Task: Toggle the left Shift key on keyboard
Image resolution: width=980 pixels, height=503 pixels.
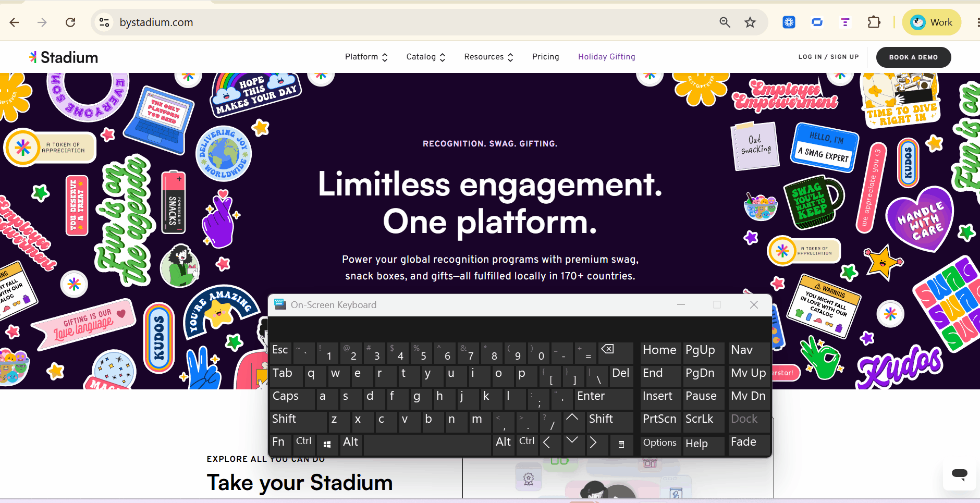Action: click(x=298, y=422)
